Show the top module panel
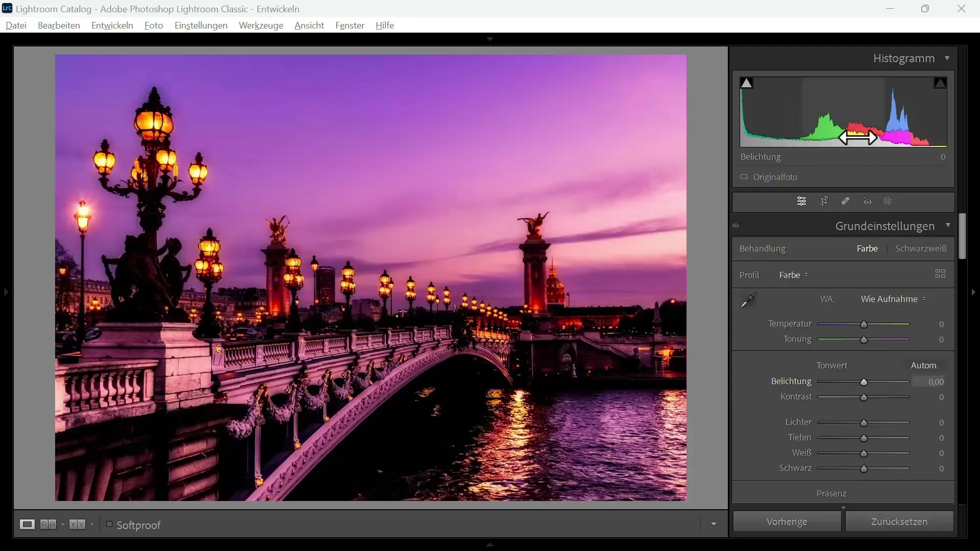 coord(490,39)
